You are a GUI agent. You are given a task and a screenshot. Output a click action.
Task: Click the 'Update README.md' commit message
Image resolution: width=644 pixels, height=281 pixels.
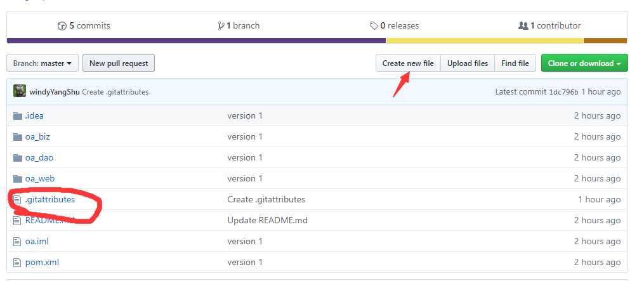[267, 221]
